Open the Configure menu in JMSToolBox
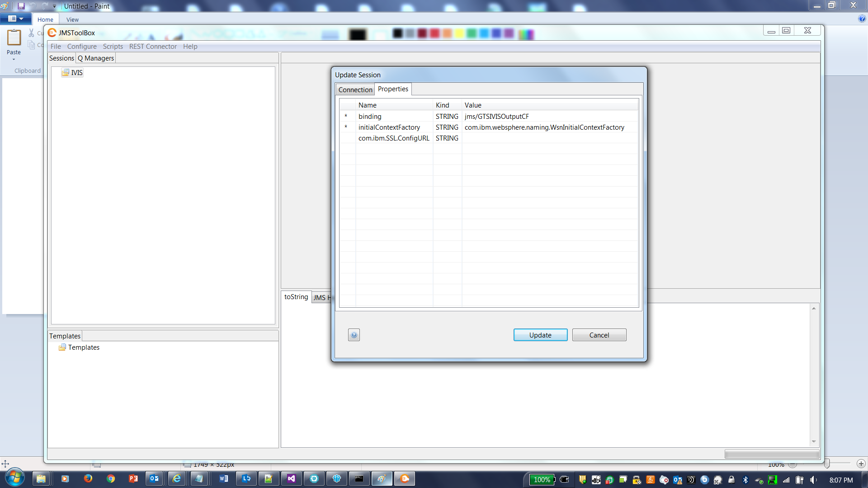This screenshot has width=868, height=488. click(82, 46)
